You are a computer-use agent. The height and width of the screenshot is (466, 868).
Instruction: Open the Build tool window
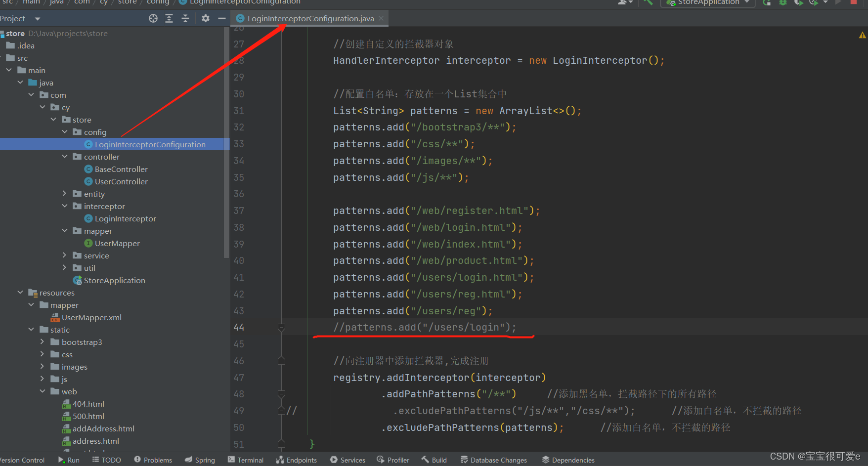pos(434,460)
